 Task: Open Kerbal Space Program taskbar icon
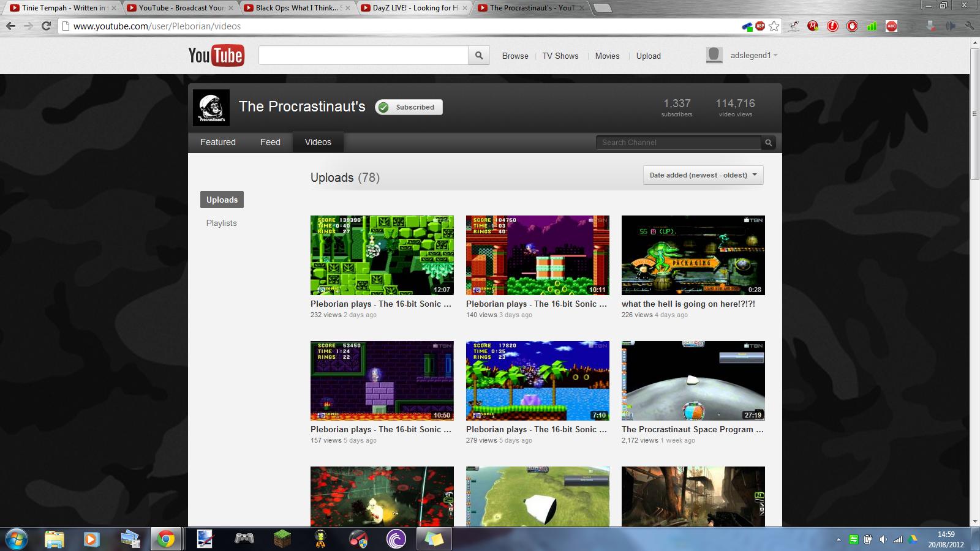click(320, 539)
